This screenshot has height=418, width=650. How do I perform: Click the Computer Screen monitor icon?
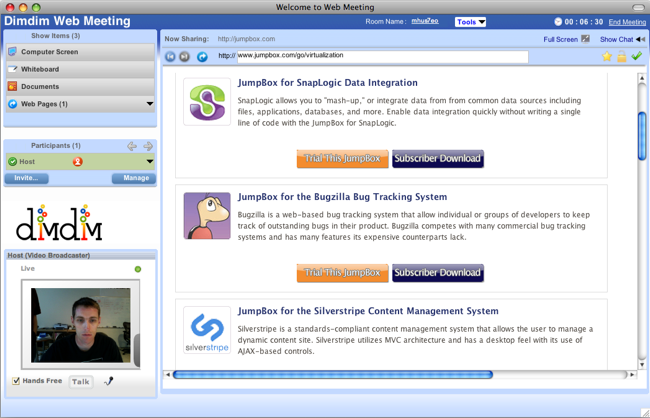click(x=12, y=51)
